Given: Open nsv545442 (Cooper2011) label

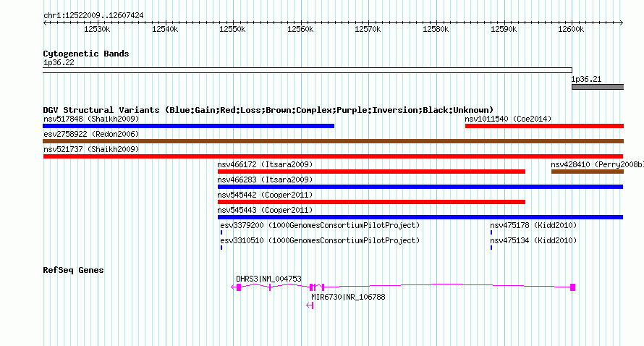Looking at the screenshot, I should [266, 195].
